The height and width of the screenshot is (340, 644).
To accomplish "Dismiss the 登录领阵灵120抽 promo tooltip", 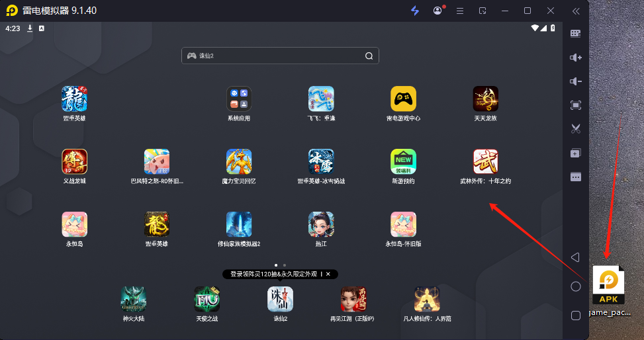I will [328, 274].
